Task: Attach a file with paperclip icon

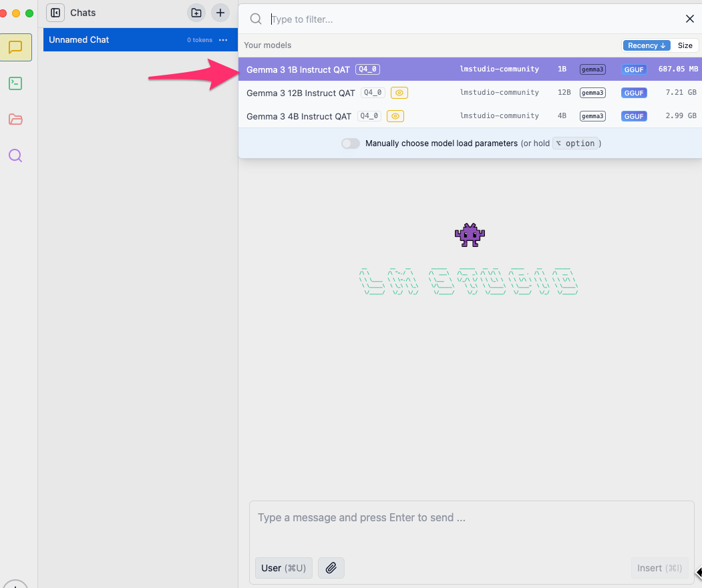Action: click(331, 568)
